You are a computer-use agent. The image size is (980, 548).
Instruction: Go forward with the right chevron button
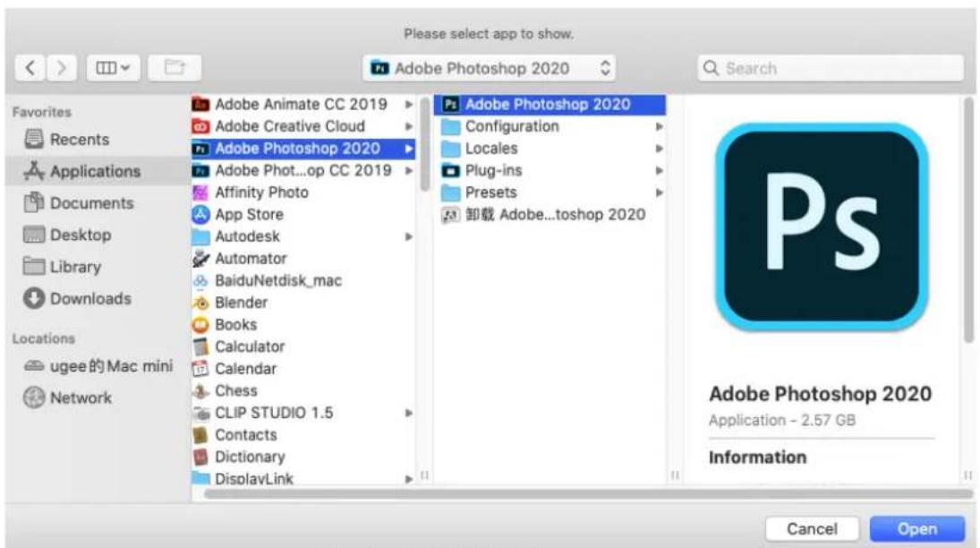tap(61, 67)
